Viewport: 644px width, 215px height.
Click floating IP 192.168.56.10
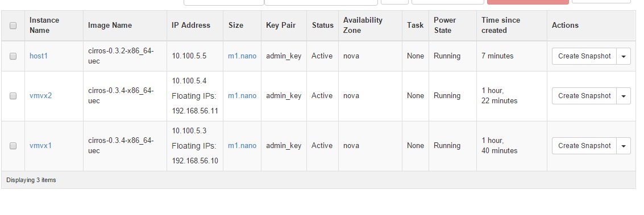click(195, 161)
